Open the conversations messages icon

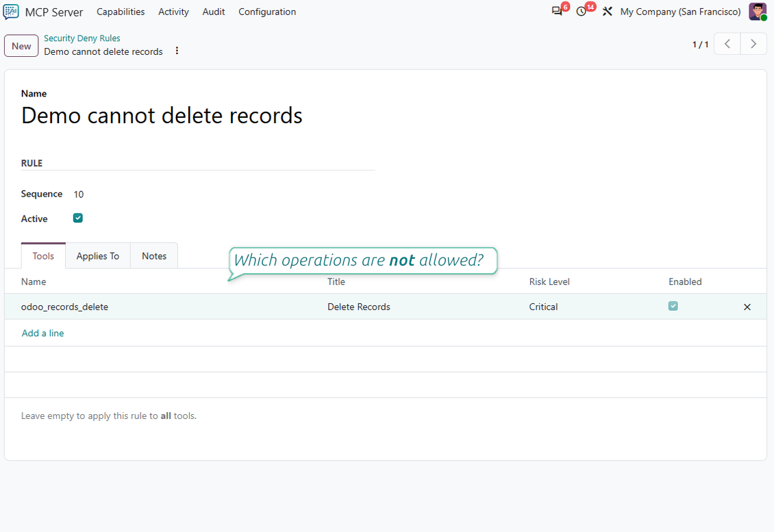[x=558, y=12]
